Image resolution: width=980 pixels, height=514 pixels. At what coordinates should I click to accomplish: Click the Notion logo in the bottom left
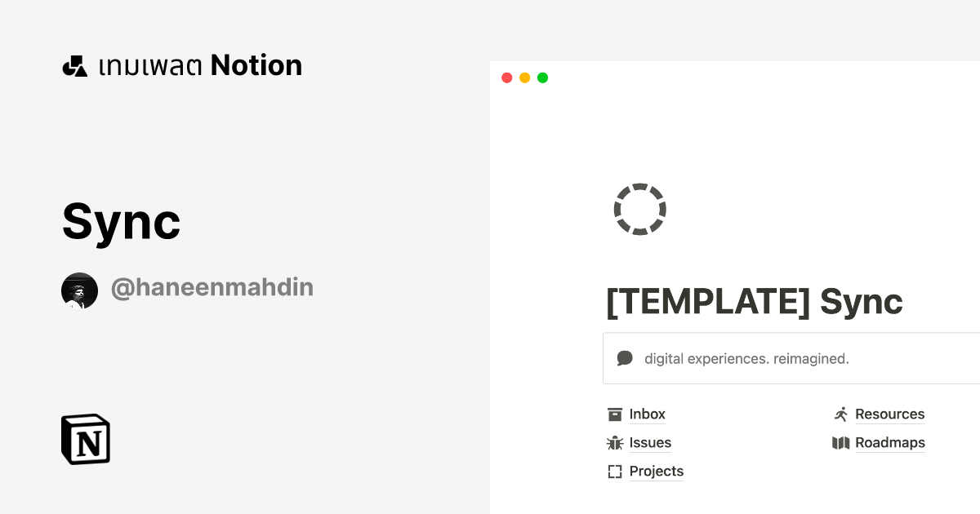point(85,439)
